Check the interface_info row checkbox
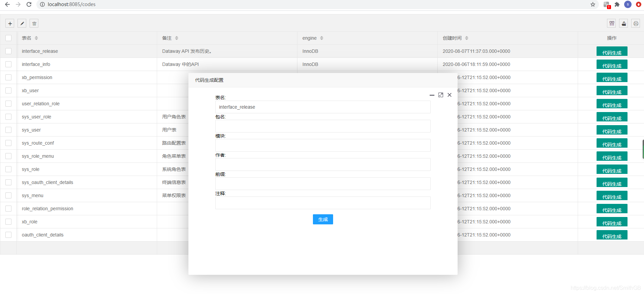644x294 pixels. (x=8, y=64)
